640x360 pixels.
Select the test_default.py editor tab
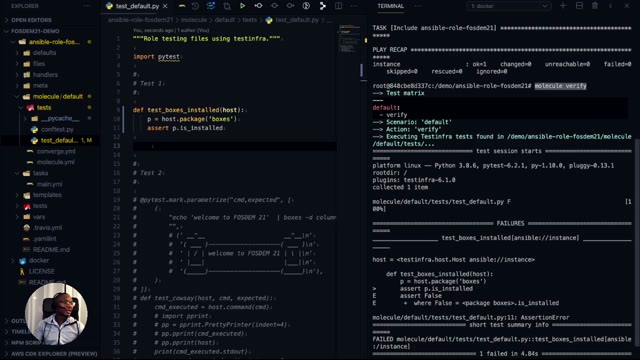coord(137,6)
